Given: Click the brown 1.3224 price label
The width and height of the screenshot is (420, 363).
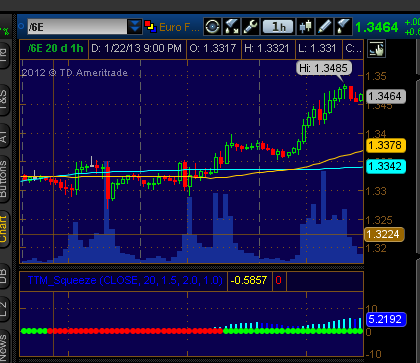Looking at the screenshot, I should click(x=384, y=234).
